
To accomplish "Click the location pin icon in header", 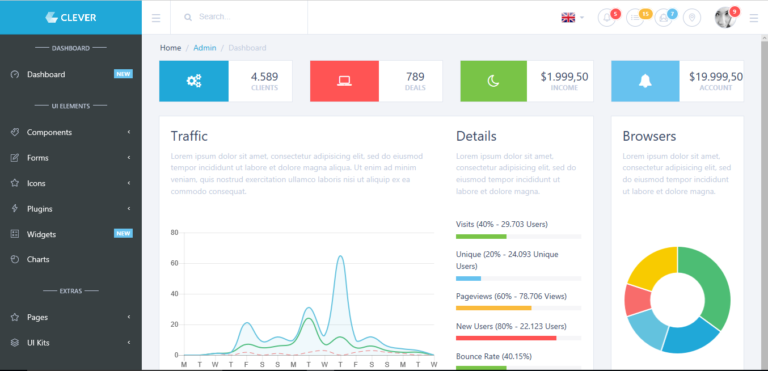I will pyautogui.click(x=692, y=18).
